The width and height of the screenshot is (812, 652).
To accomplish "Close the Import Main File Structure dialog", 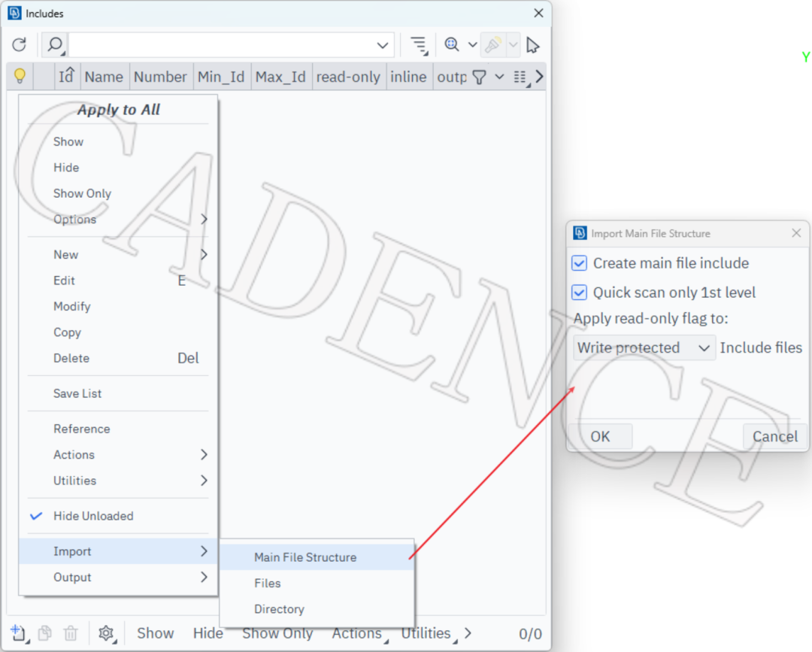I will pos(796,233).
